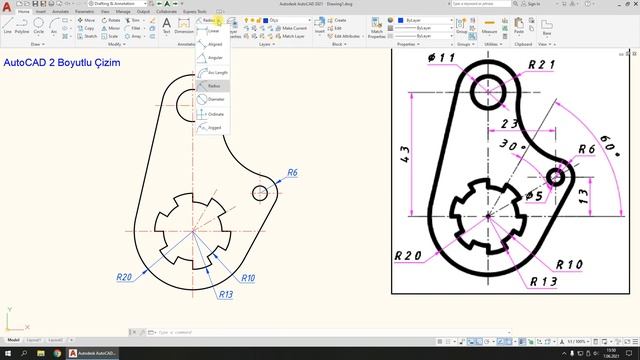This screenshot has height=360, width=640.
Task: Select the Circle tool
Action: click(x=38, y=25)
